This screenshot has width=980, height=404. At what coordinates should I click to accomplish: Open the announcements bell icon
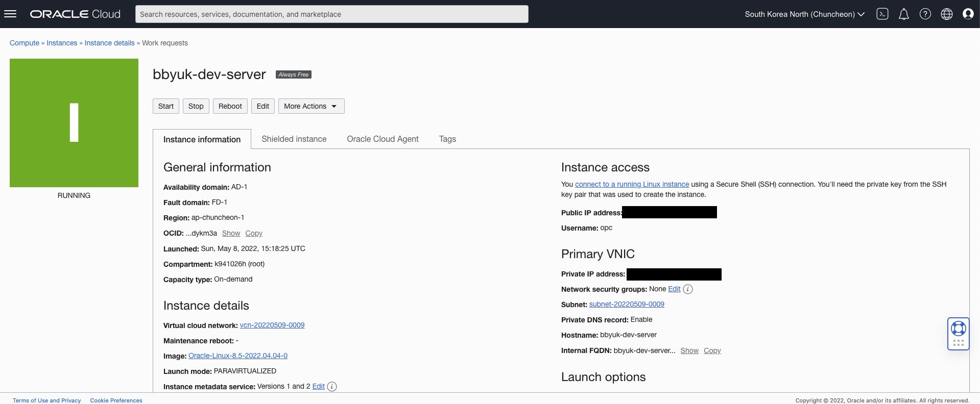coord(904,14)
